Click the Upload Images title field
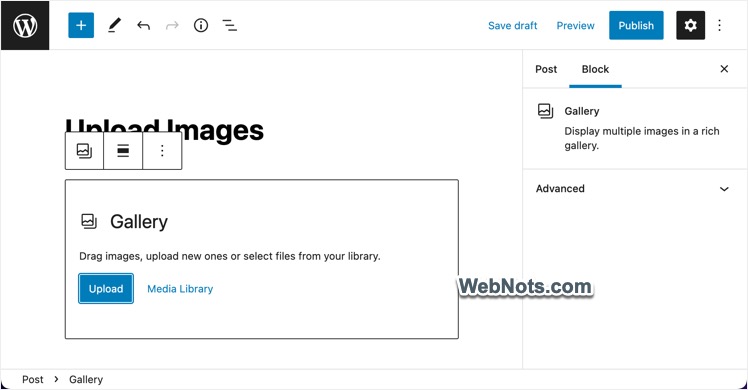 coord(165,130)
